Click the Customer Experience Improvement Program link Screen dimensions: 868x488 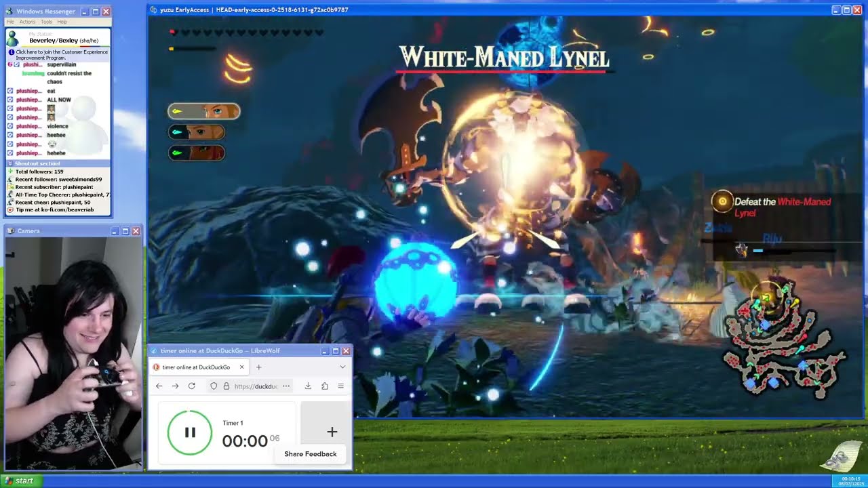coord(62,54)
